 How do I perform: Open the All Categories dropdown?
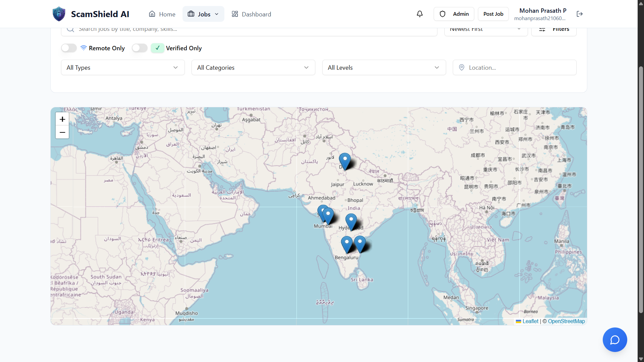pos(253,67)
